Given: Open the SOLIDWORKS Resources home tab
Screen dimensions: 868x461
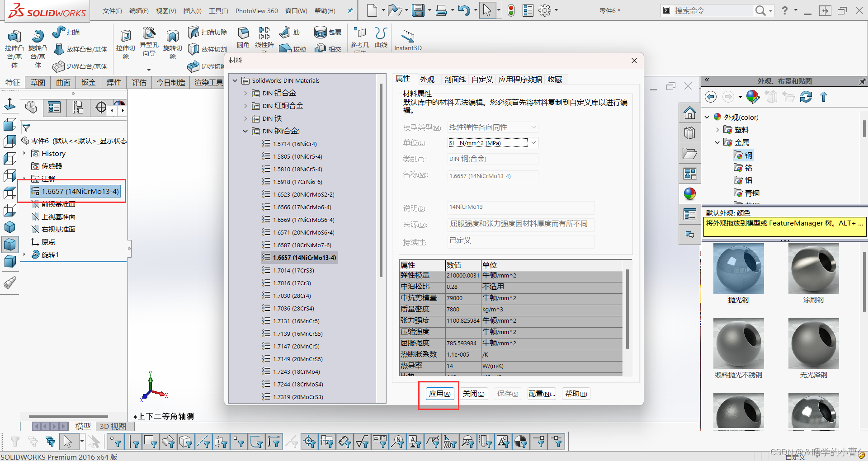Looking at the screenshot, I should (690, 113).
